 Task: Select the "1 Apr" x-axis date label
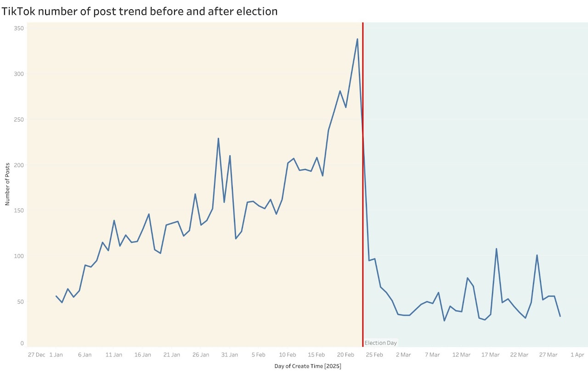(577, 355)
